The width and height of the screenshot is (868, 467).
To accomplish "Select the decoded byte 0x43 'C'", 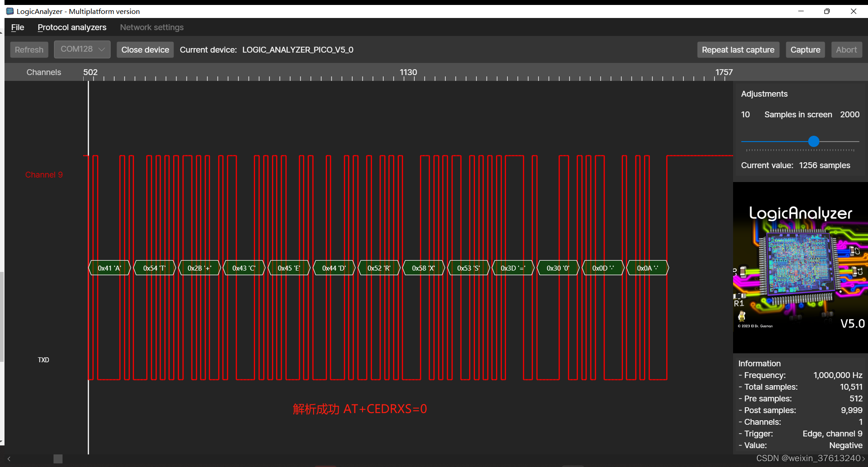I will click(244, 268).
